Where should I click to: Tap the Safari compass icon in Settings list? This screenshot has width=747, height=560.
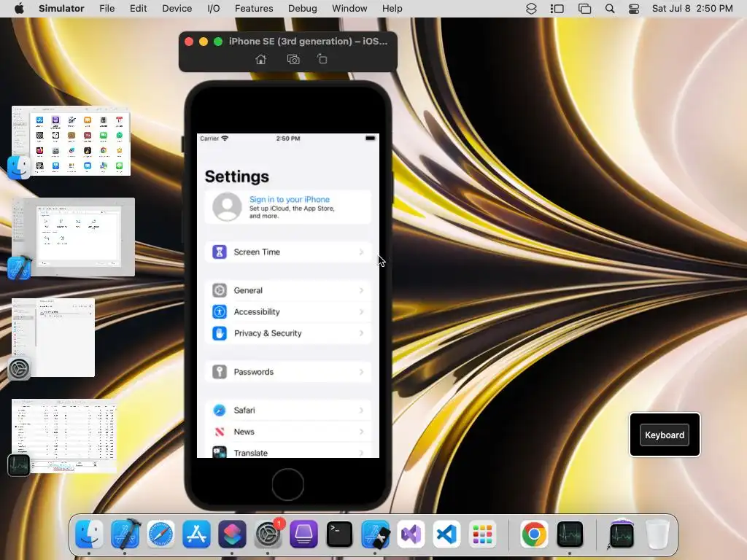click(219, 410)
